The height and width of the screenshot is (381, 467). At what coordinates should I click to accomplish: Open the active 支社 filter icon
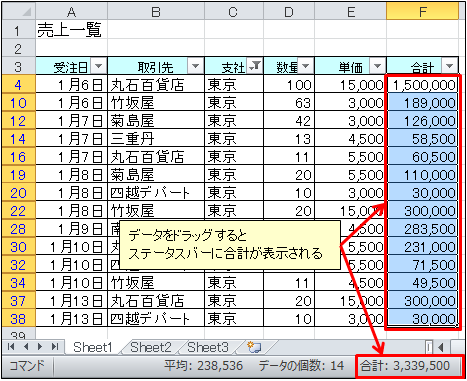255,66
